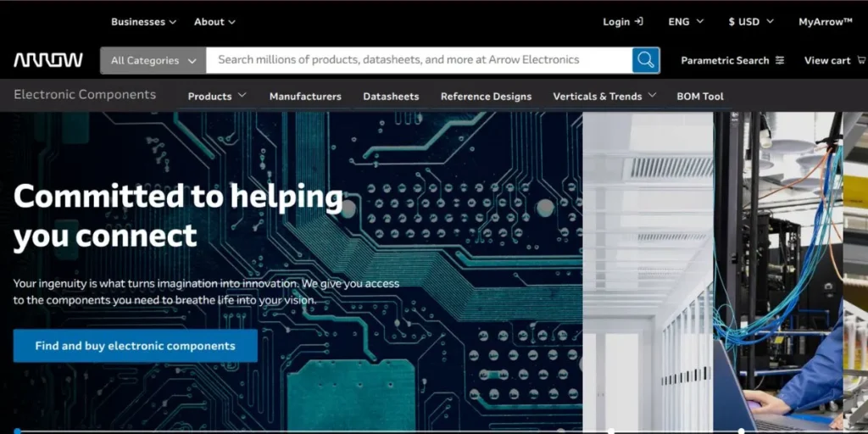Click the Arrow logo

pos(48,60)
